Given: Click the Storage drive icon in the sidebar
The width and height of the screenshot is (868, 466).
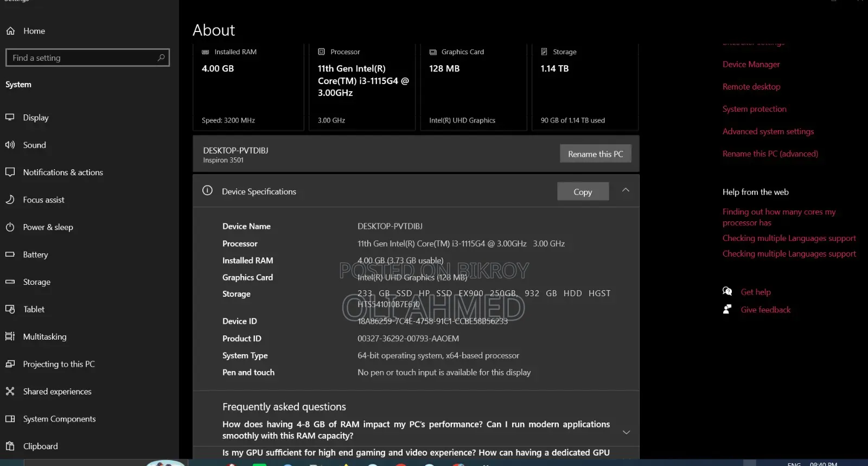Looking at the screenshot, I should pyautogui.click(x=10, y=282).
